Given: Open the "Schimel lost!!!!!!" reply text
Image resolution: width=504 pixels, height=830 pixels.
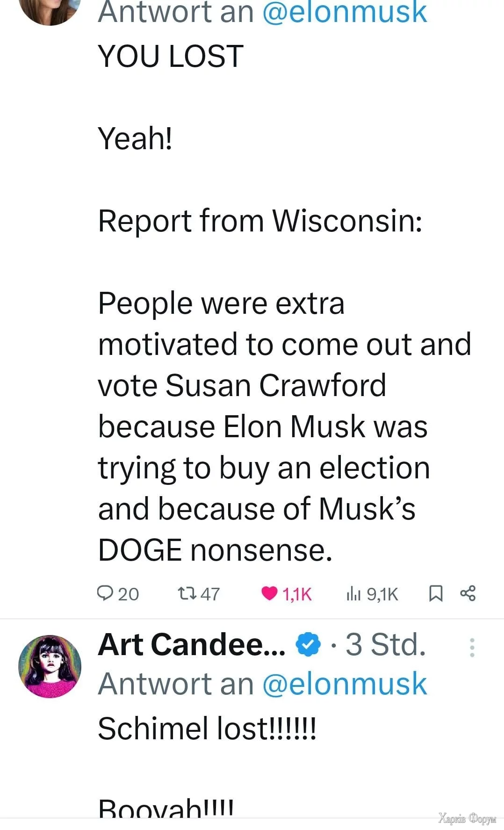Looking at the screenshot, I should click(207, 729).
